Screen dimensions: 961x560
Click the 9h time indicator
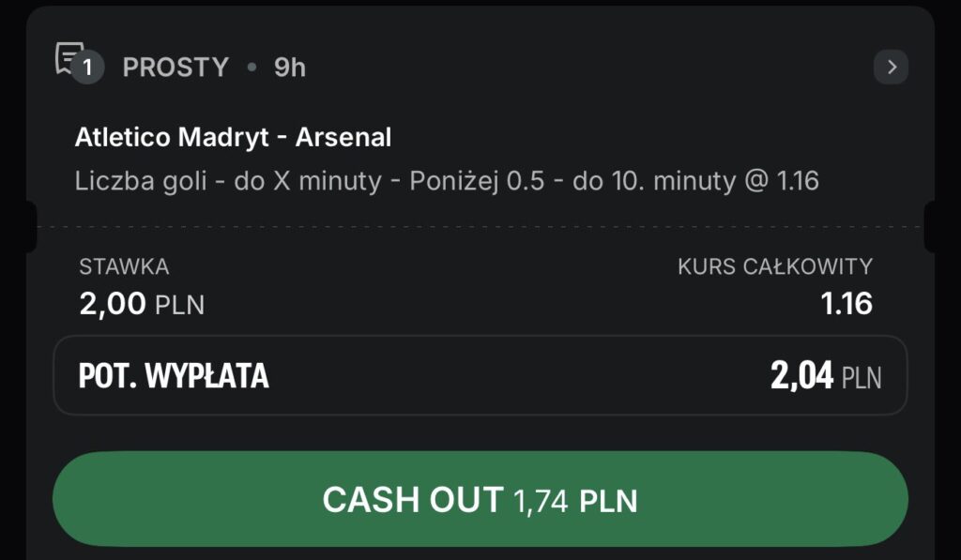pos(290,68)
